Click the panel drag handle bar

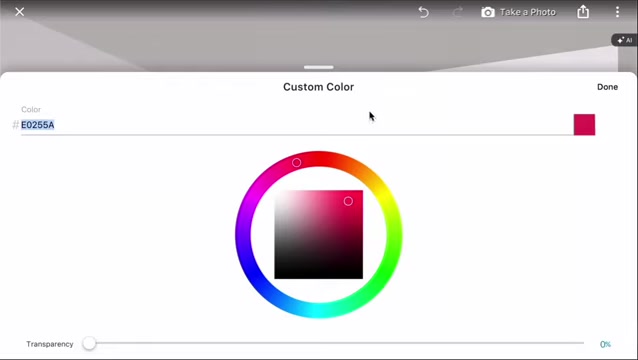pos(319,67)
